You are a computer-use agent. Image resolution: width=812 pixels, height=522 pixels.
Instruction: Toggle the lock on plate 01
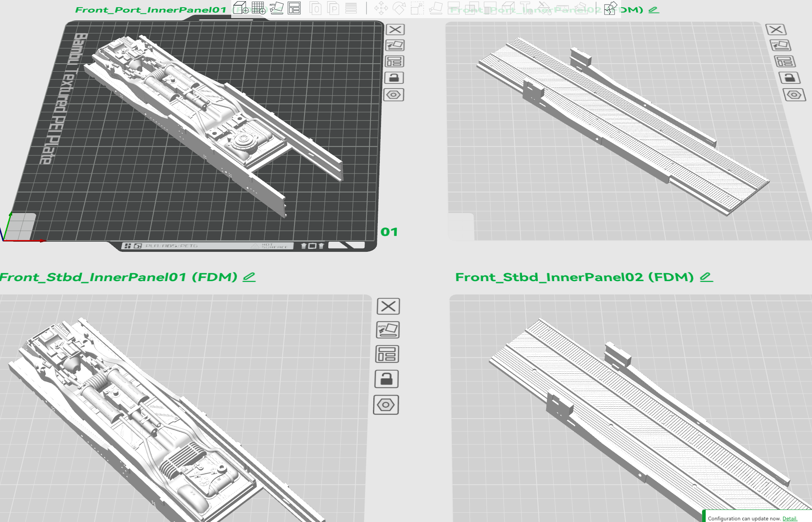(x=394, y=78)
